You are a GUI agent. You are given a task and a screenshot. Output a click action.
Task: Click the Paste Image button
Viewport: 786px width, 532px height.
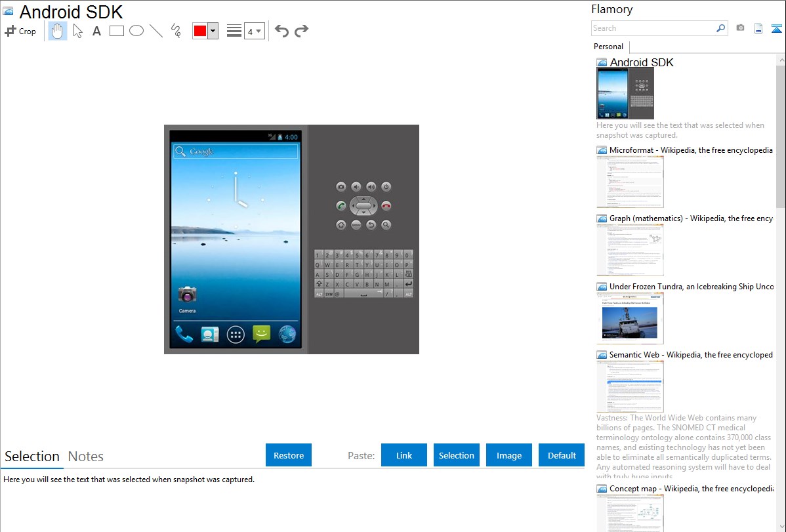coord(509,455)
